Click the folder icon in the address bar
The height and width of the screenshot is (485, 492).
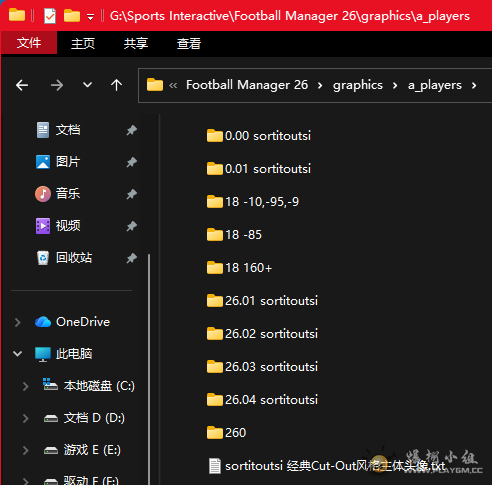tap(155, 85)
